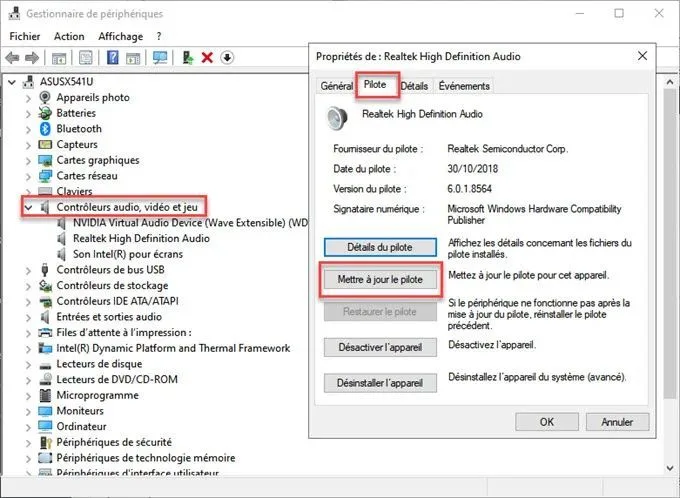680x498 pixels.
Task: Click the scrollbar up arrow
Action: [670, 82]
